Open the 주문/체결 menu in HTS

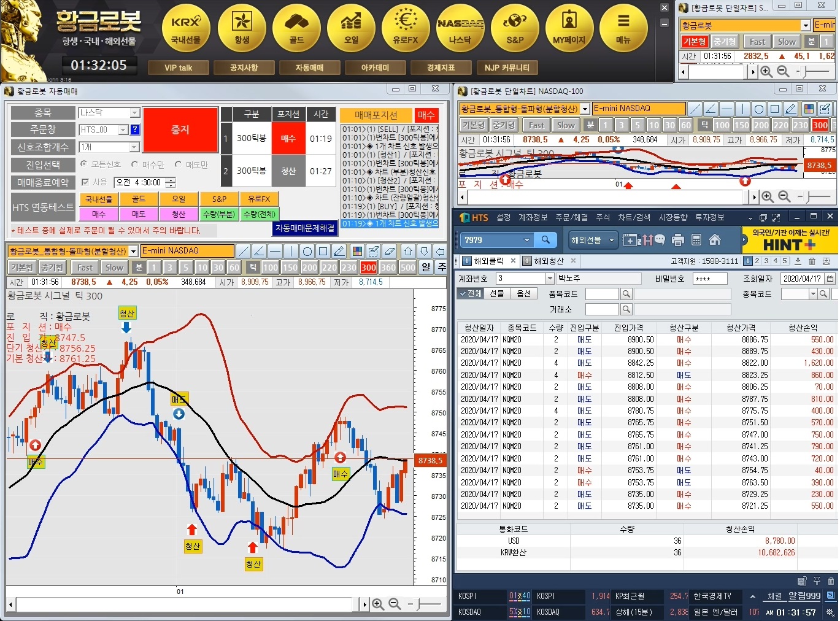(x=571, y=217)
